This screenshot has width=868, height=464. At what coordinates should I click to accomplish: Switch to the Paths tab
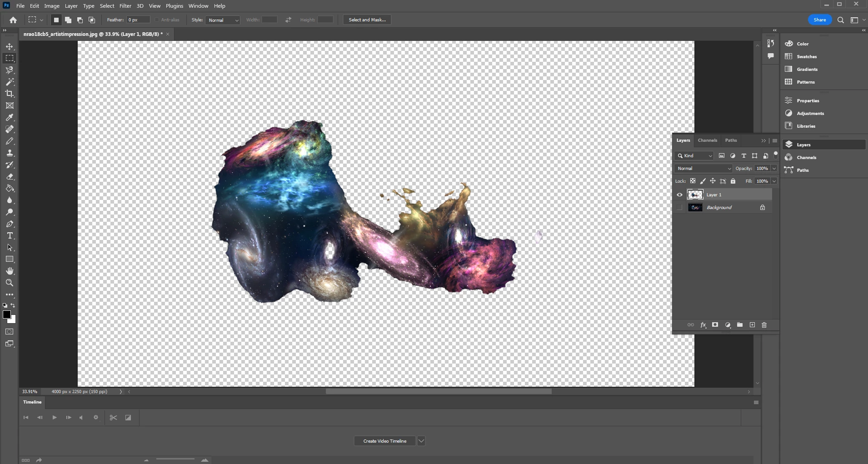click(x=731, y=140)
